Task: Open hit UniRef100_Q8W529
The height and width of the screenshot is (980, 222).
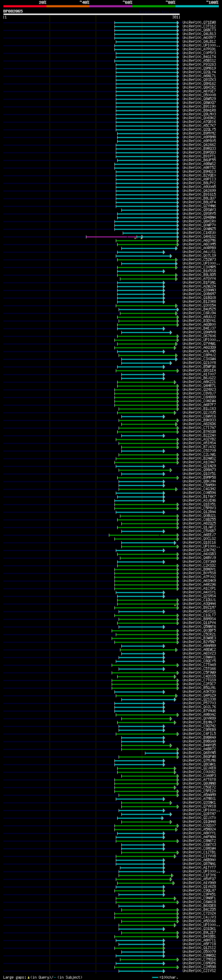Action: tap(199, 99)
